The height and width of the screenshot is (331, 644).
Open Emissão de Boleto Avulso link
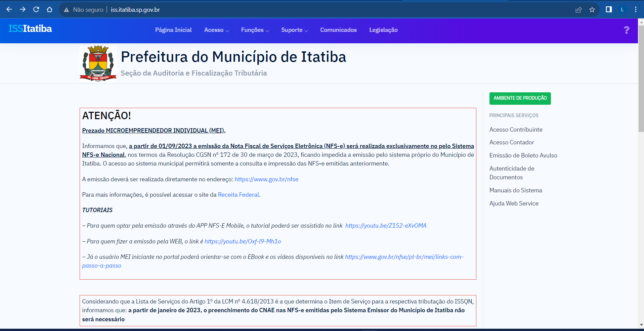coord(523,155)
